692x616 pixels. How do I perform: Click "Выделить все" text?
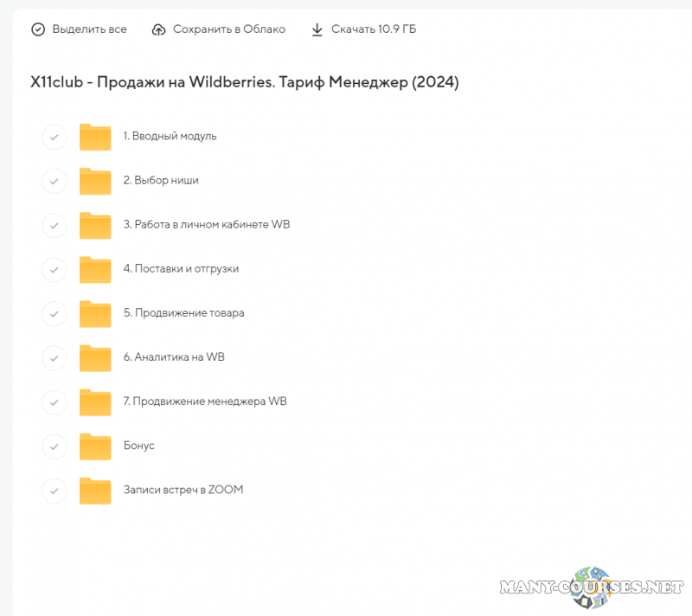[89, 29]
